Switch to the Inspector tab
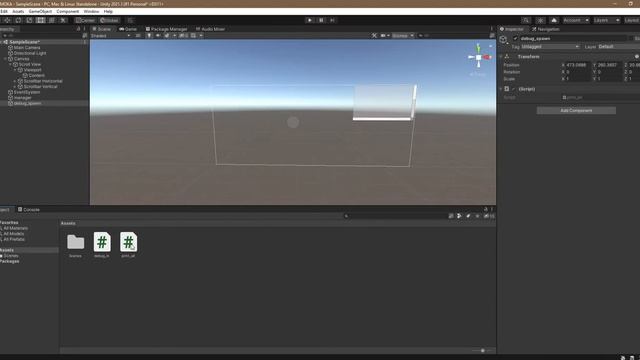Screen dimensions: 640x360 [x=511, y=29]
